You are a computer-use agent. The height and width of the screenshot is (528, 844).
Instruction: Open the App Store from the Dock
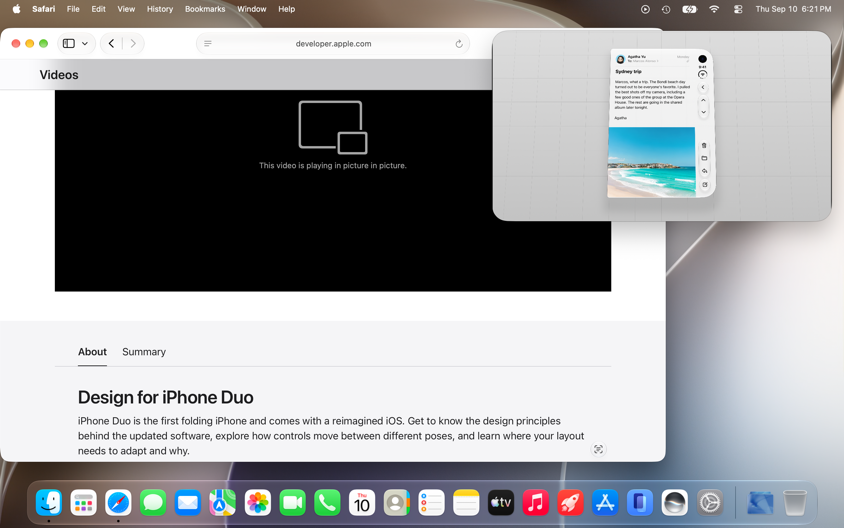point(605,503)
